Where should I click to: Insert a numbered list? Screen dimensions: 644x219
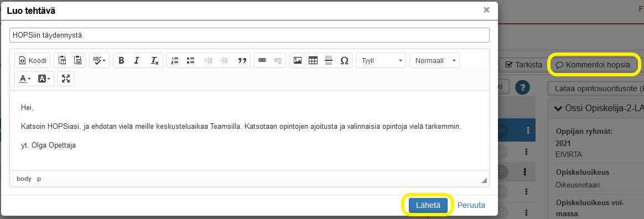click(x=175, y=60)
